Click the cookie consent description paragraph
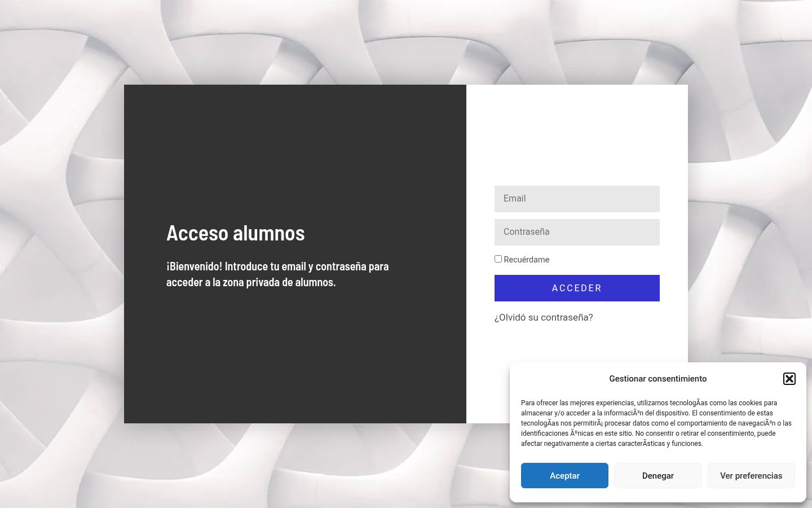This screenshot has width=812, height=508. click(x=656, y=423)
